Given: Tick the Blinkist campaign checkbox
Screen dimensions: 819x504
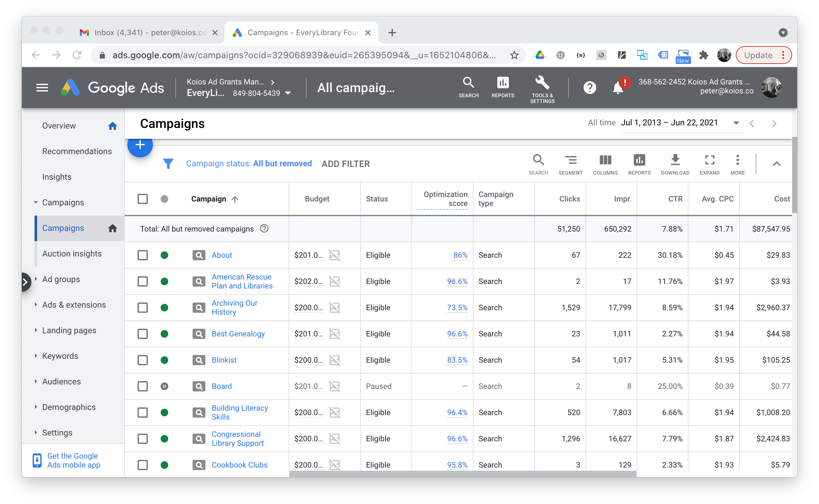Looking at the screenshot, I should (143, 360).
